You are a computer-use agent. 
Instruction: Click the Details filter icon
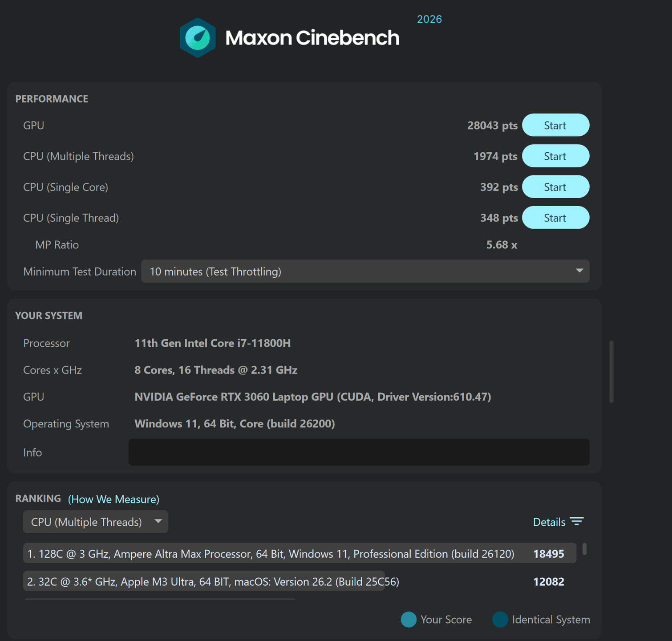point(577,522)
